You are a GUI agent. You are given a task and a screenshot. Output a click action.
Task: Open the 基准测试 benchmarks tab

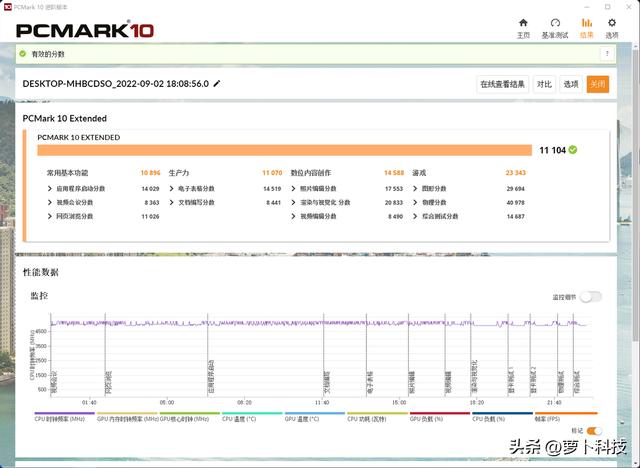(x=555, y=29)
